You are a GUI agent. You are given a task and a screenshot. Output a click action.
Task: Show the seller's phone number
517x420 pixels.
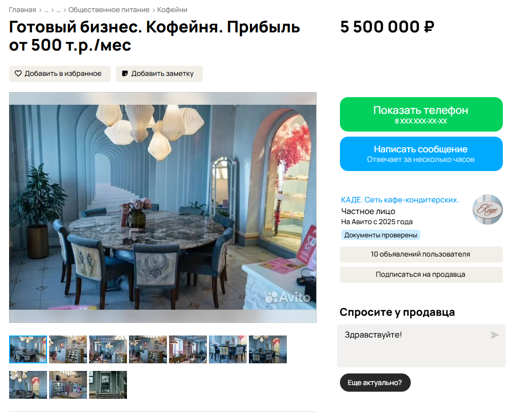[x=421, y=114]
